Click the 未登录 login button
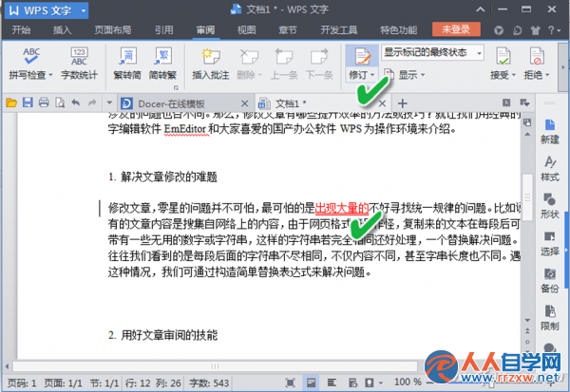 point(456,29)
